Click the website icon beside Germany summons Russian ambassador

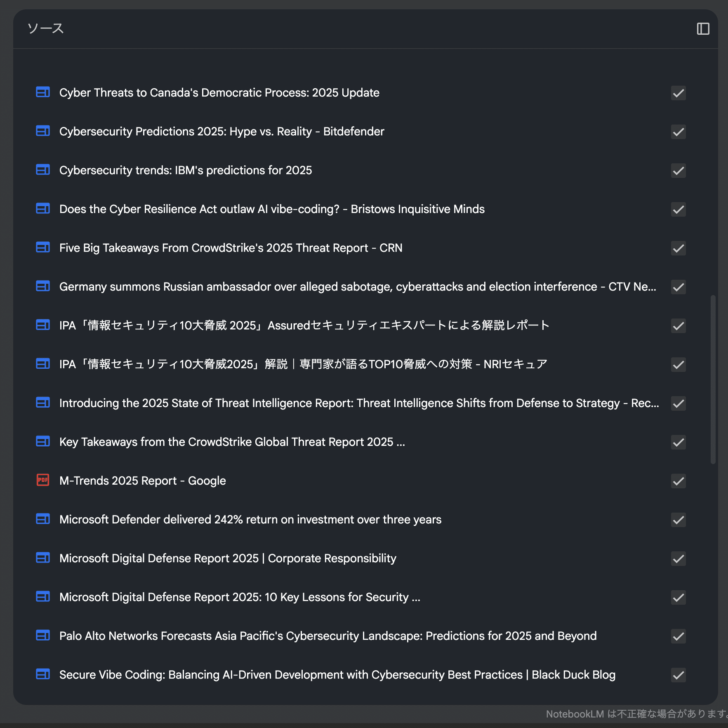[x=42, y=286]
